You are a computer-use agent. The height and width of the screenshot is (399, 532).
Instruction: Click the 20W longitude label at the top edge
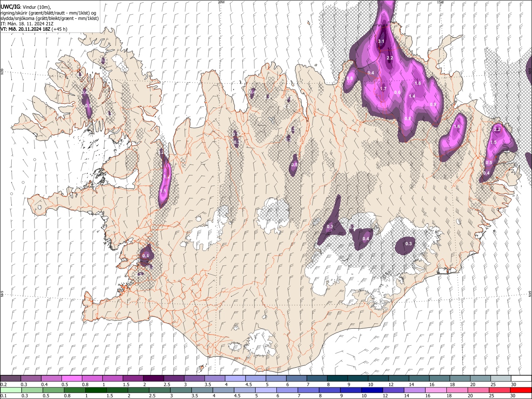pyautogui.click(x=221, y=2)
